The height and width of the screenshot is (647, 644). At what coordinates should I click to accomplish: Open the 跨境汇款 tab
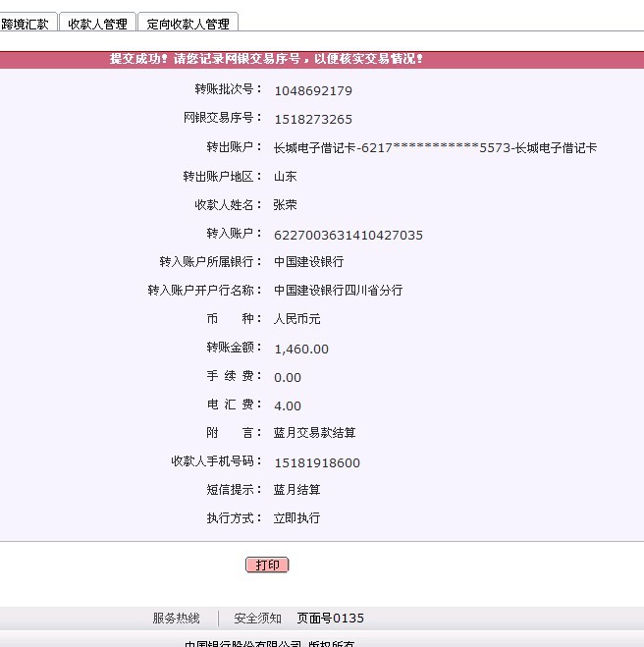click(27, 24)
